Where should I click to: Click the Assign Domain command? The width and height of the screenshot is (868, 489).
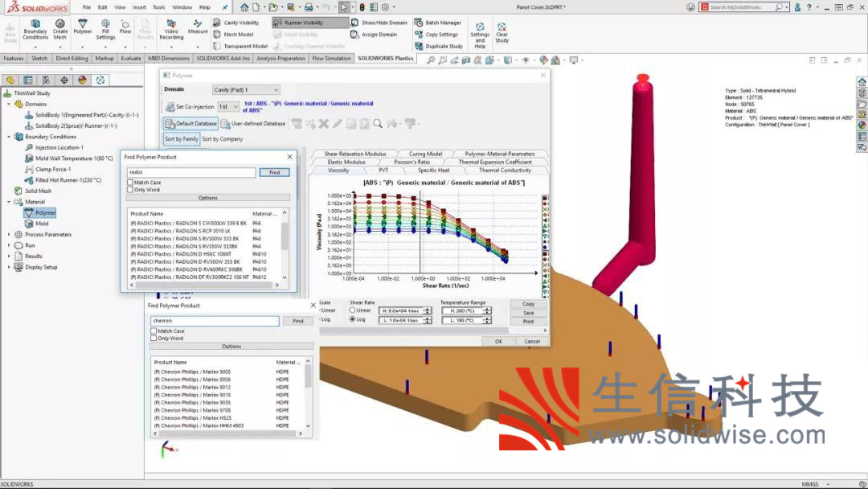tap(374, 35)
